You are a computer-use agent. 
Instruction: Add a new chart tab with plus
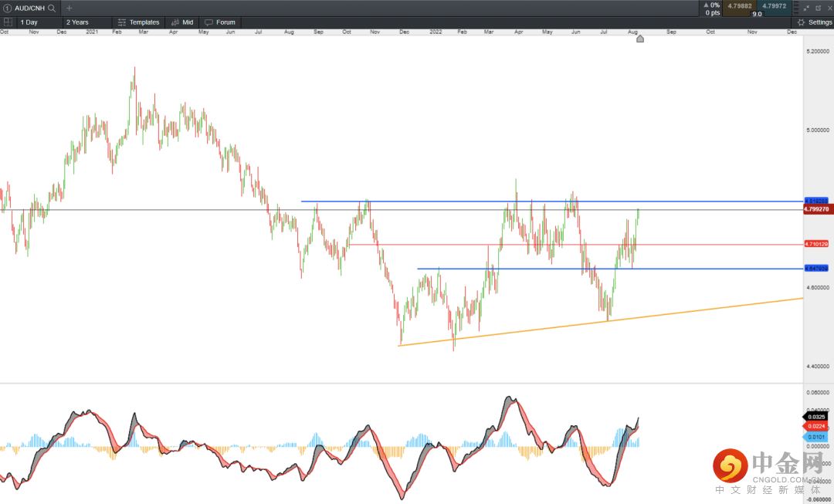[x=69, y=8]
